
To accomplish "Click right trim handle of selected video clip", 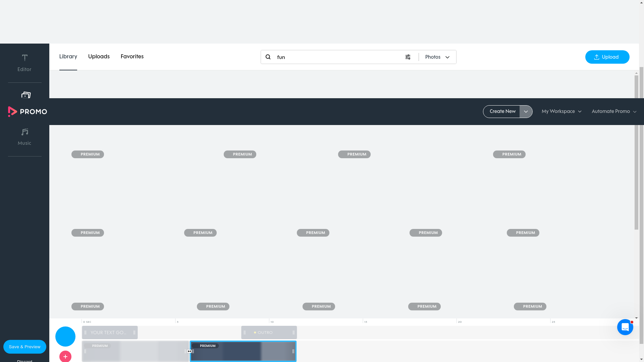I will pyautogui.click(x=293, y=351).
